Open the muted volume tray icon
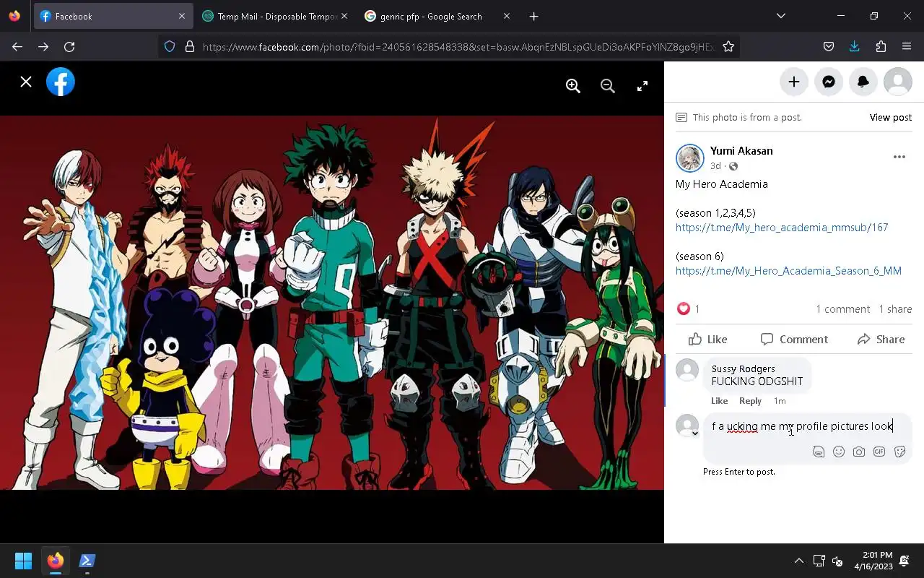The image size is (924, 578). click(838, 561)
